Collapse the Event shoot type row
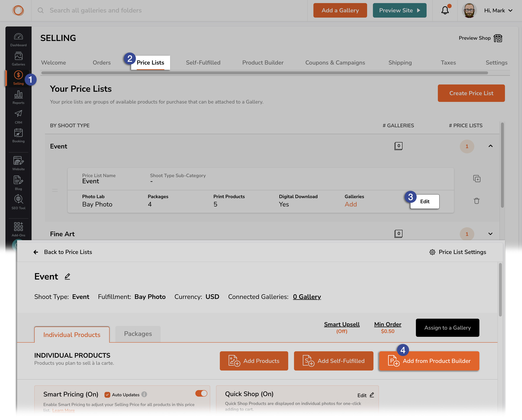522x420 pixels. tap(490, 146)
